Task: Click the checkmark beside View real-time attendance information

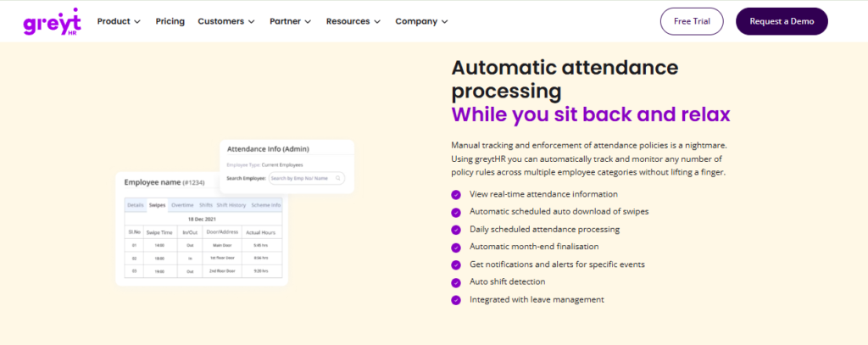Action: point(455,194)
